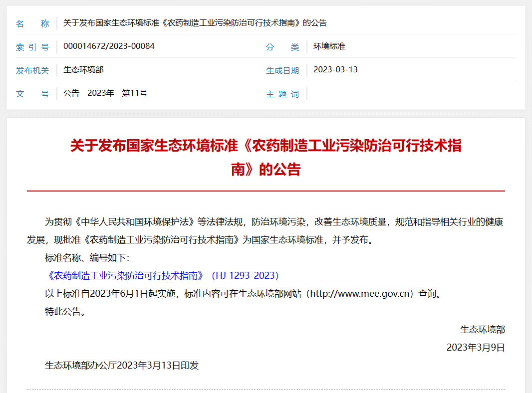Click the 索引号 field label

pos(32,47)
